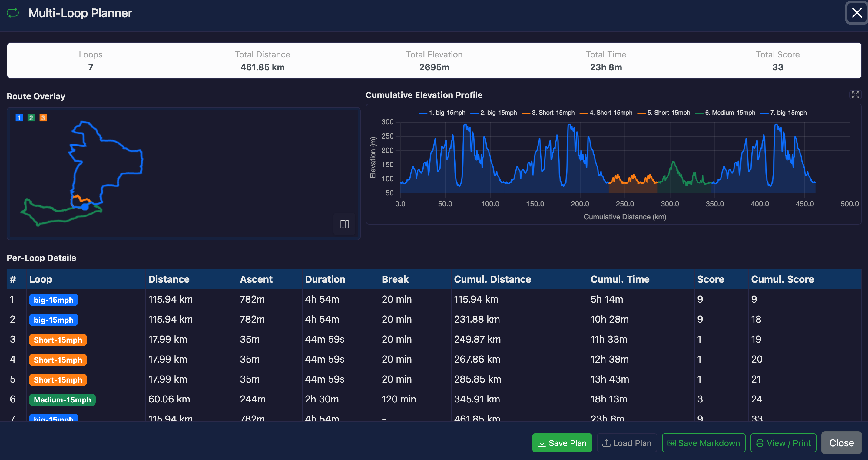The width and height of the screenshot is (868, 460).
Task: Click the Cumul. Distance column header
Action: (492, 279)
